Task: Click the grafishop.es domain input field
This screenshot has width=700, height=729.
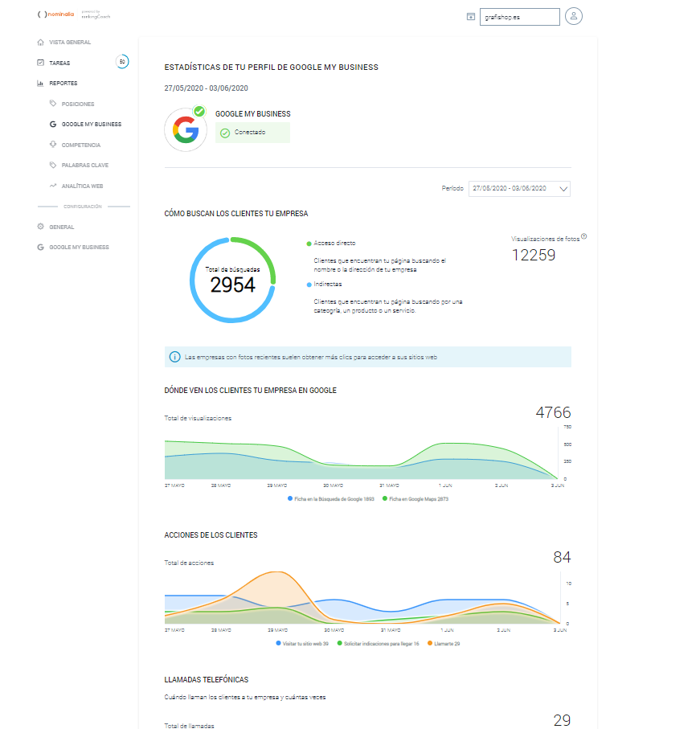Action: (x=518, y=17)
